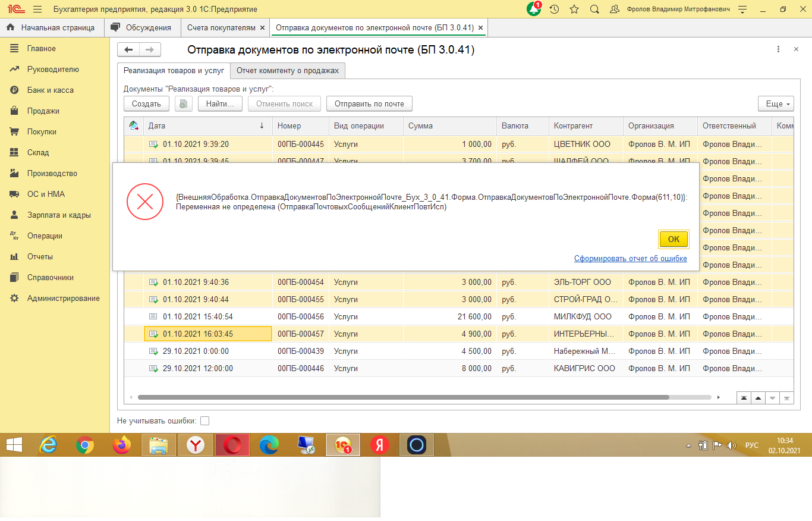Open the history clock icon
The image size is (812, 521).
point(554,10)
